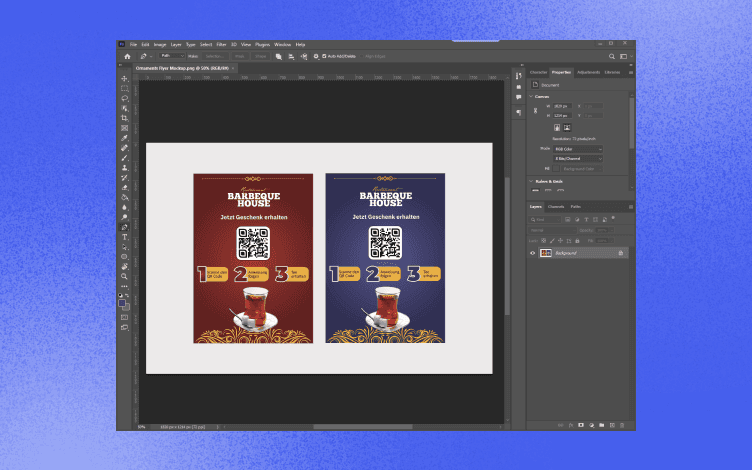Open the workspace switcher dropdown
The height and width of the screenshot is (470, 752).
click(625, 56)
